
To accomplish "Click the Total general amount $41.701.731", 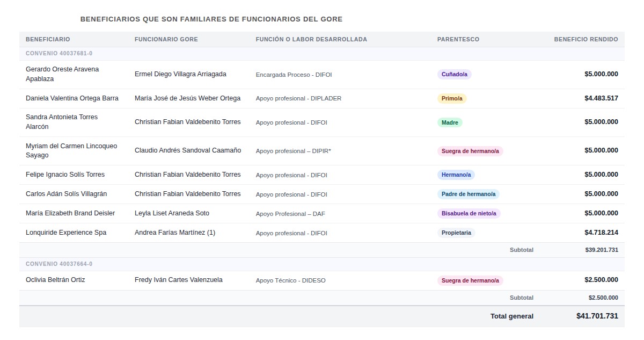I will pos(597,316).
